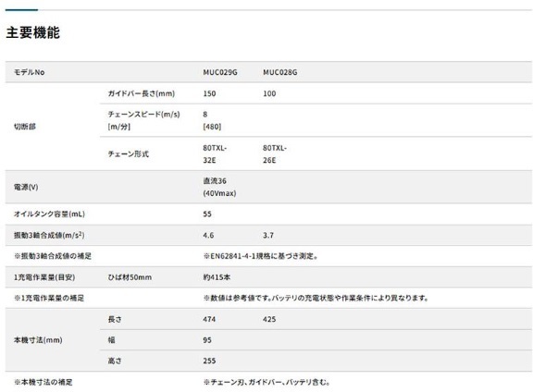Image resolution: width=533 pixels, height=392 pixels.
Task: Select the 振動3軸合成値(m/s²) label
Action: pyautogui.click(x=49, y=235)
